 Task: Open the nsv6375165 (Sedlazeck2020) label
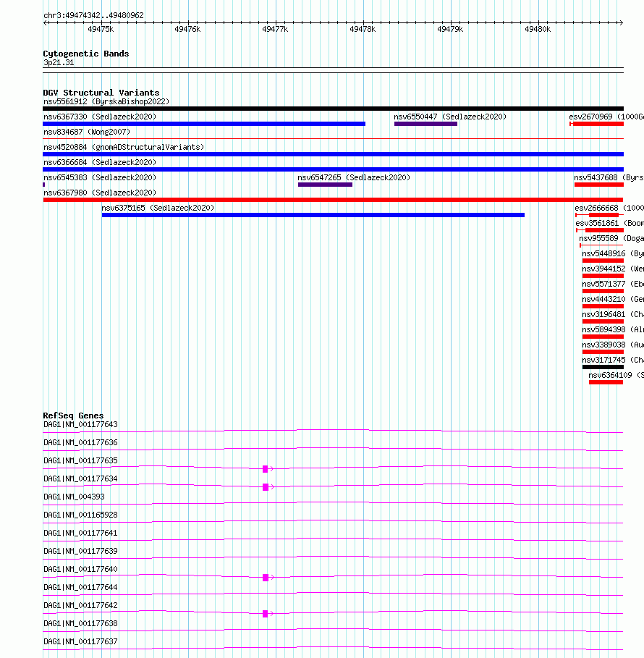pos(158,208)
